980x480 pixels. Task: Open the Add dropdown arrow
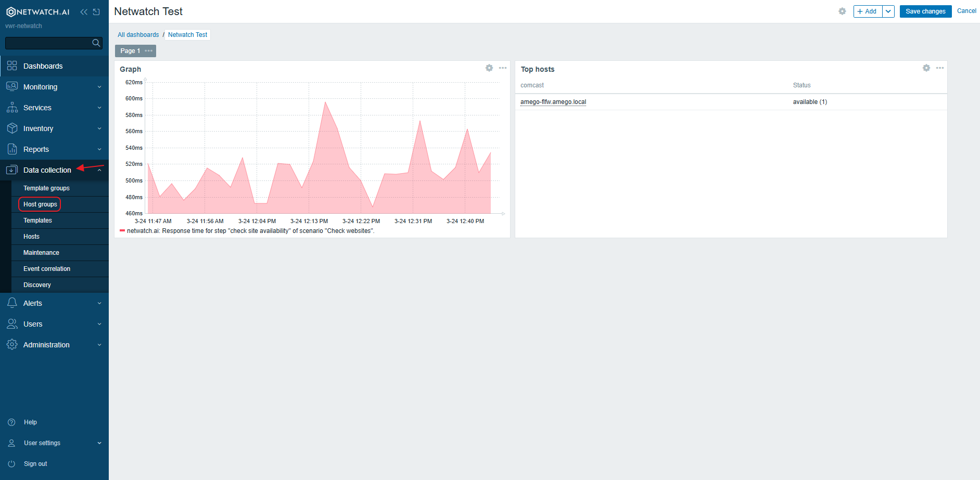tap(888, 11)
